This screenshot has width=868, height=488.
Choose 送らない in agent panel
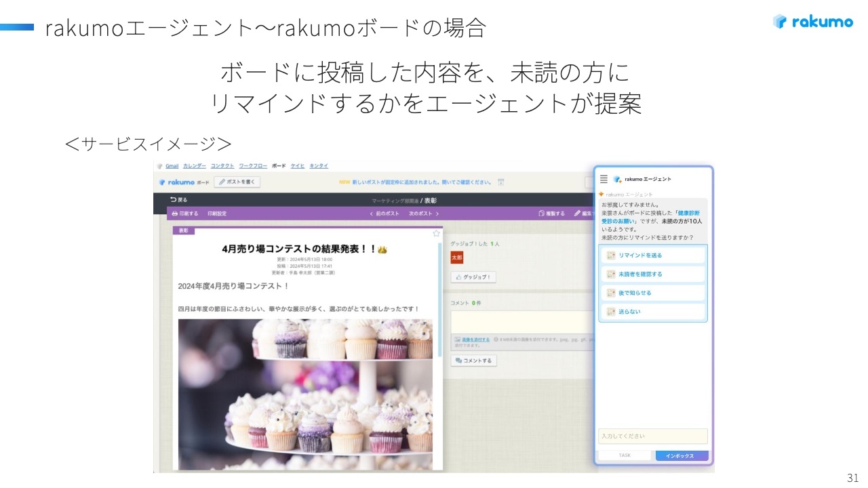click(x=653, y=312)
